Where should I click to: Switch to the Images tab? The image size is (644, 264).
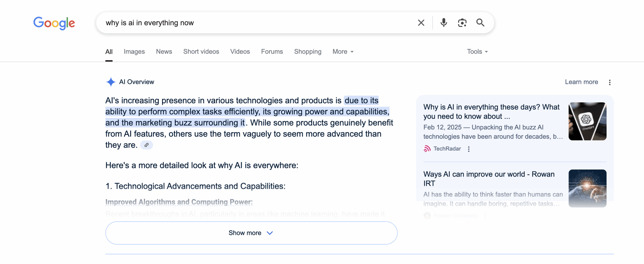(x=134, y=52)
